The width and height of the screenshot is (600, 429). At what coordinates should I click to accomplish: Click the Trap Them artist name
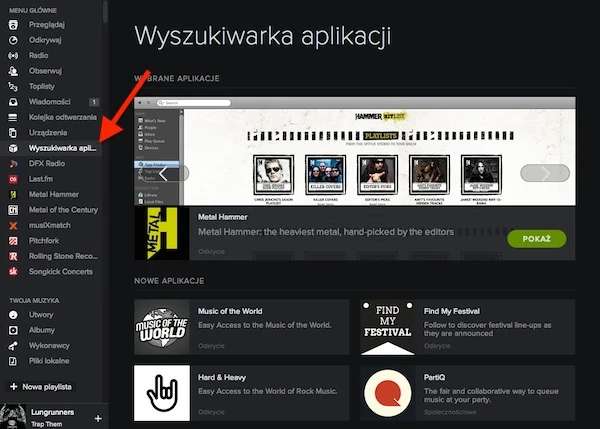point(46,424)
